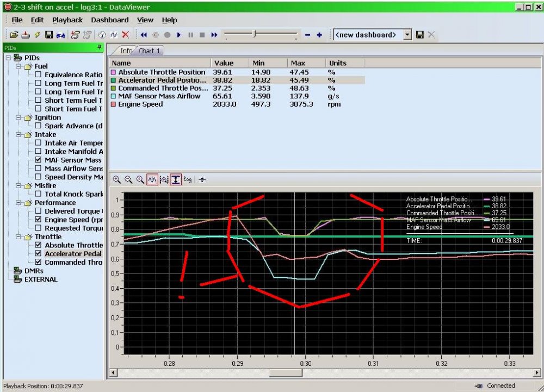Viewport: 544px width, 392px height.
Task: Click the playback speed slider handle
Action: coord(254,35)
